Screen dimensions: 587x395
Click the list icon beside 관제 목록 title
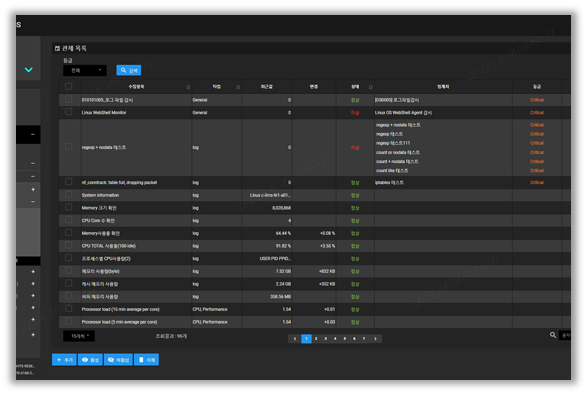point(57,48)
